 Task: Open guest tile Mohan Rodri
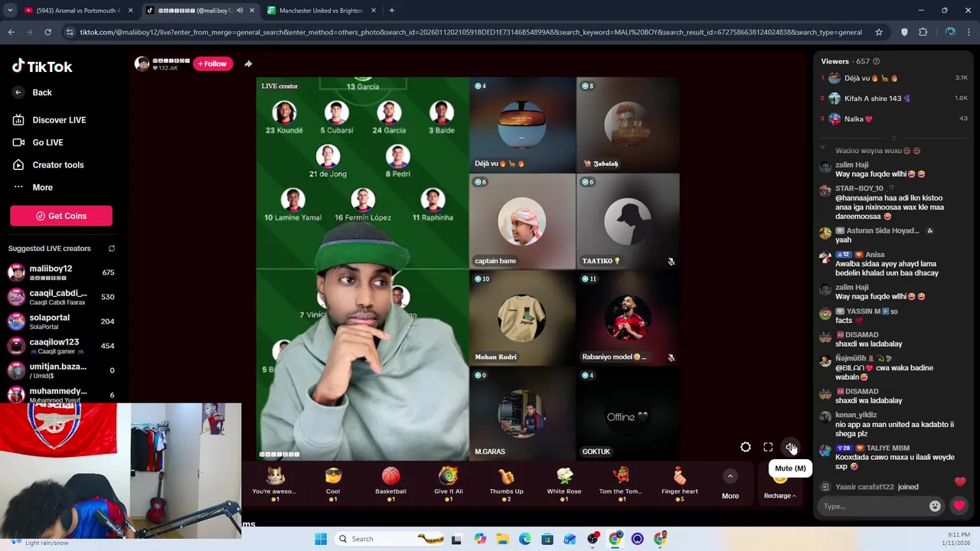pos(522,318)
